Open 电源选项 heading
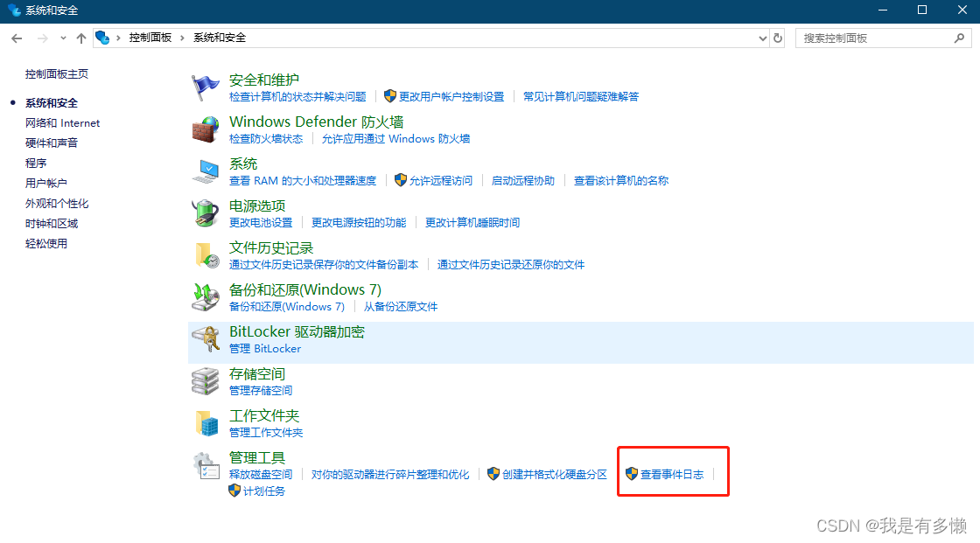The width and height of the screenshot is (980, 543). click(257, 205)
